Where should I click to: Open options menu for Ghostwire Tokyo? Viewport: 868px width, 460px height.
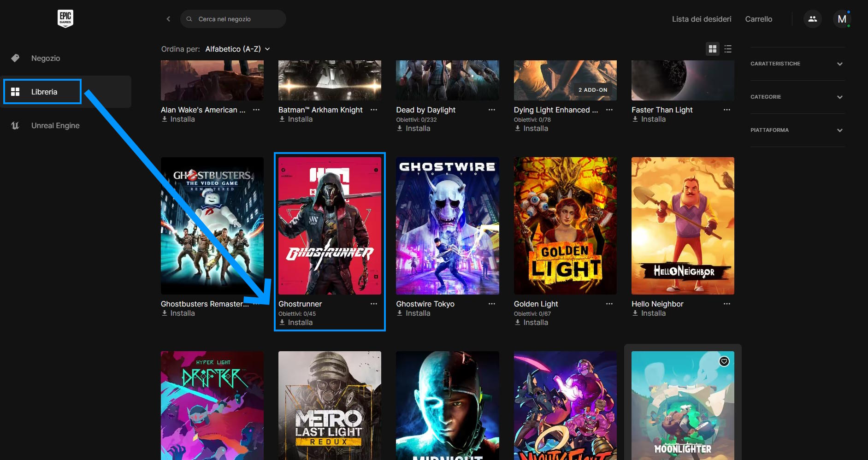pos(492,304)
